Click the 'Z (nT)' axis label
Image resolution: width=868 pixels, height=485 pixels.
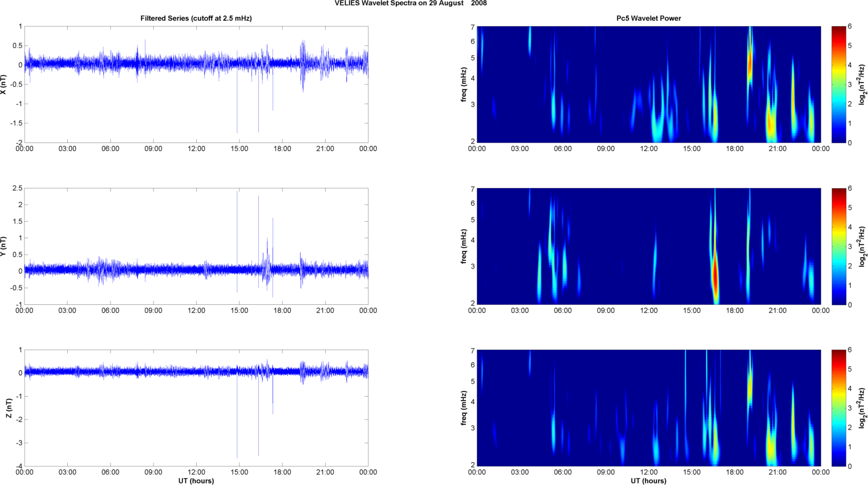coord(9,408)
